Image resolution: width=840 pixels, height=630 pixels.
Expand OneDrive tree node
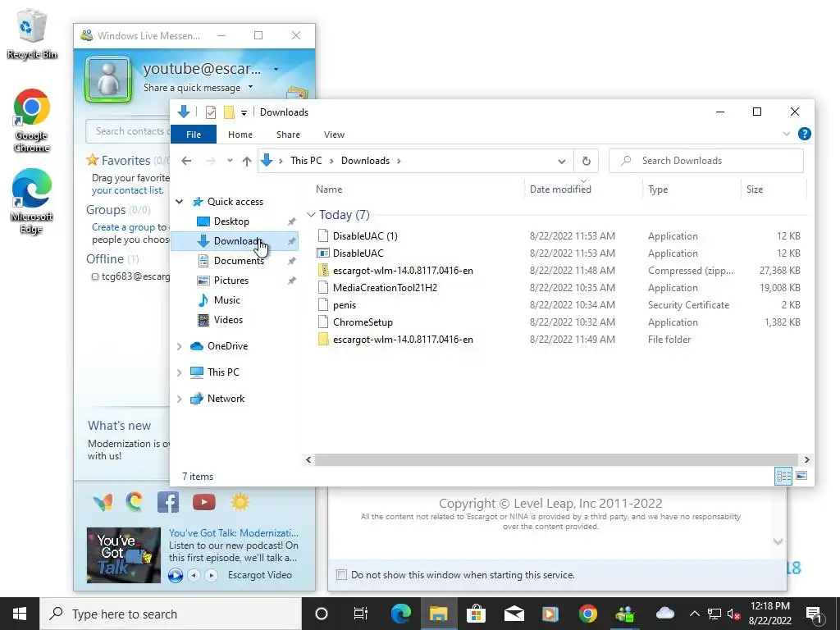pyautogui.click(x=180, y=346)
